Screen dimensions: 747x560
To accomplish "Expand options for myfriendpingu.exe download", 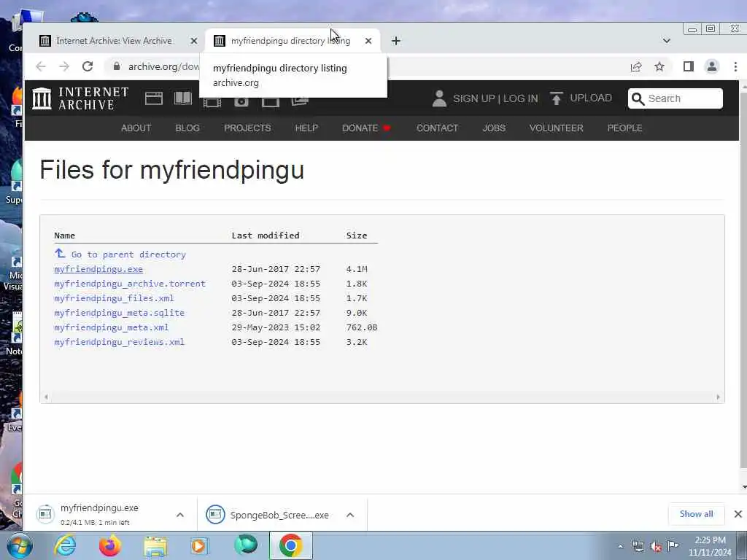I will (x=180, y=514).
